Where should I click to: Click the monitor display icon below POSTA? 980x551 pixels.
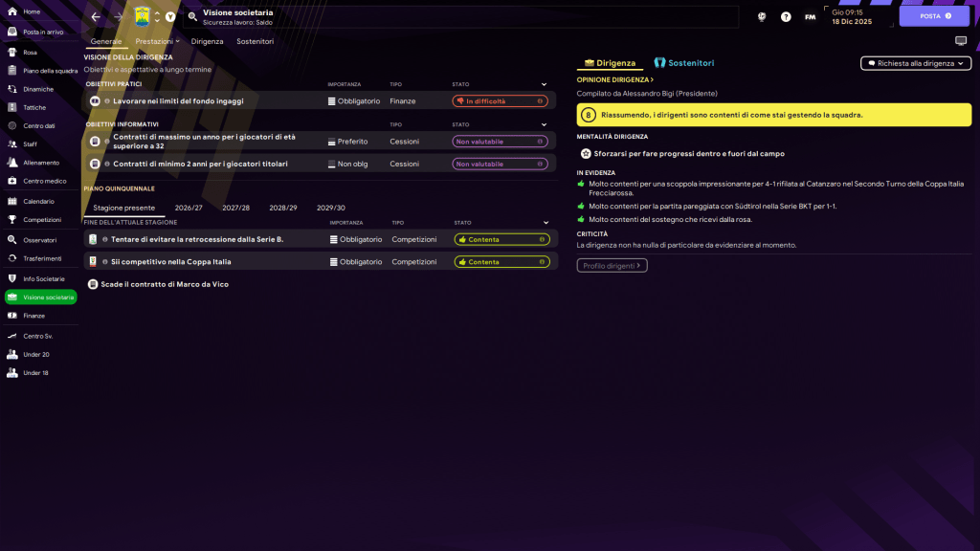click(x=961, y=41)
